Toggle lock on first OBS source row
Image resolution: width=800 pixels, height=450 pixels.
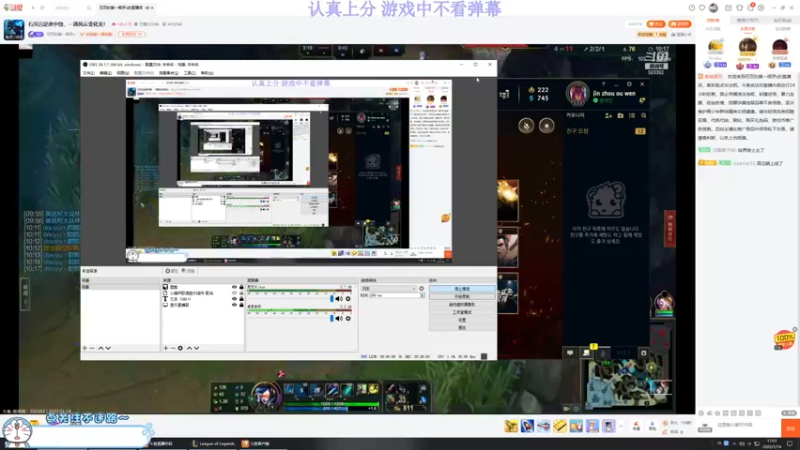pyautogui.click(x=241, y=287)
